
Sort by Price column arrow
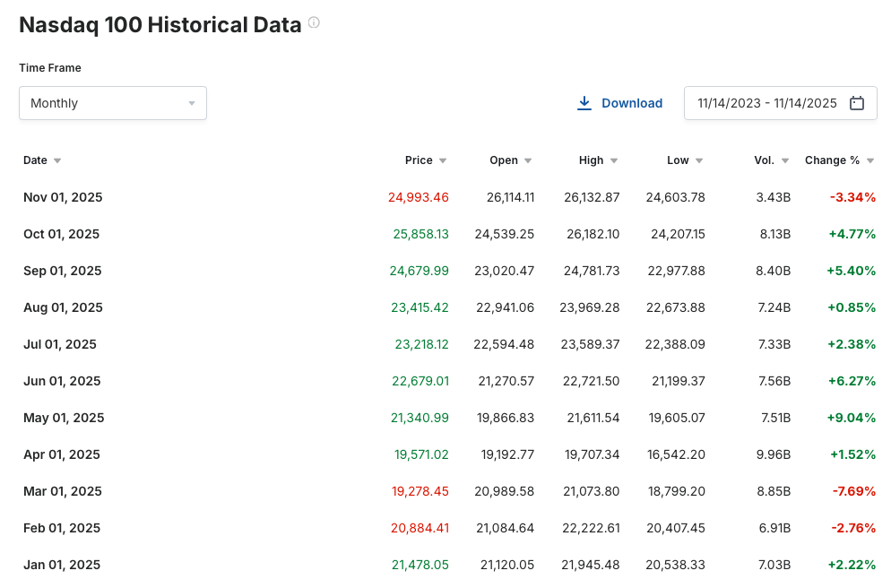[x=443, y=160]
